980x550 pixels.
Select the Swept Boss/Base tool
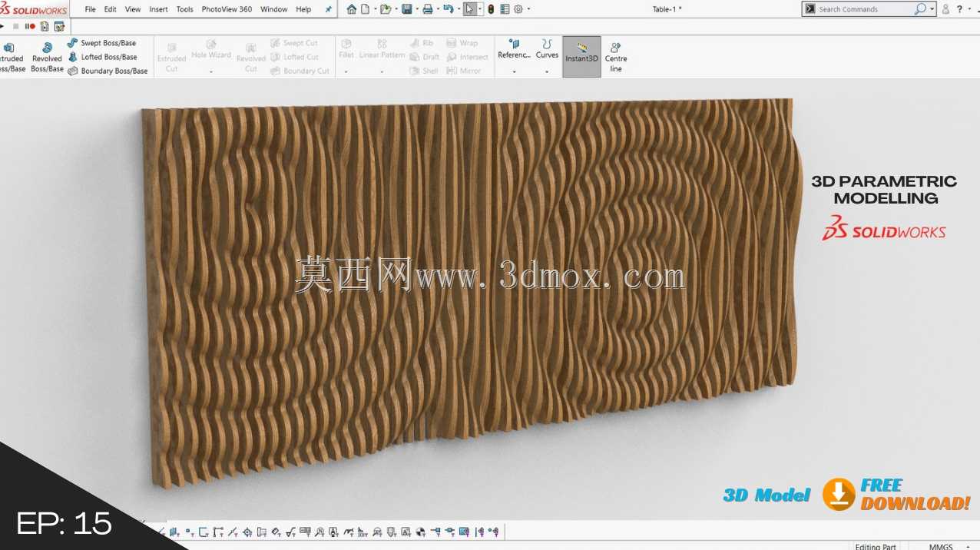[x=101, y=43]
